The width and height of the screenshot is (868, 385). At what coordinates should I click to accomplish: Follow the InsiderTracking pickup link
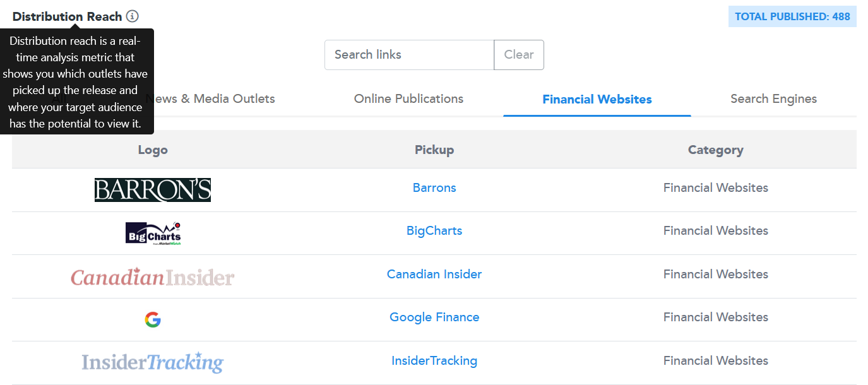[x=434, y=361]
